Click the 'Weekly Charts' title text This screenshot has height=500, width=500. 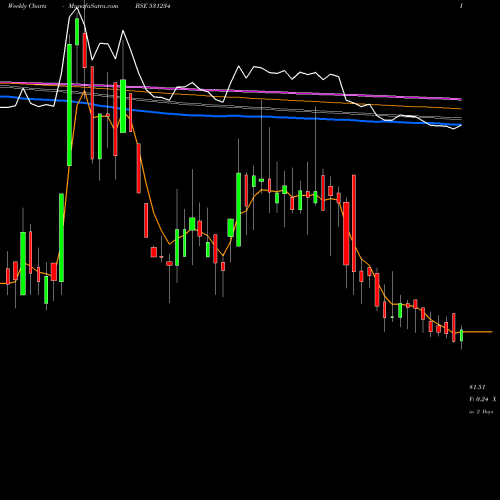click(x=27, y=6)
